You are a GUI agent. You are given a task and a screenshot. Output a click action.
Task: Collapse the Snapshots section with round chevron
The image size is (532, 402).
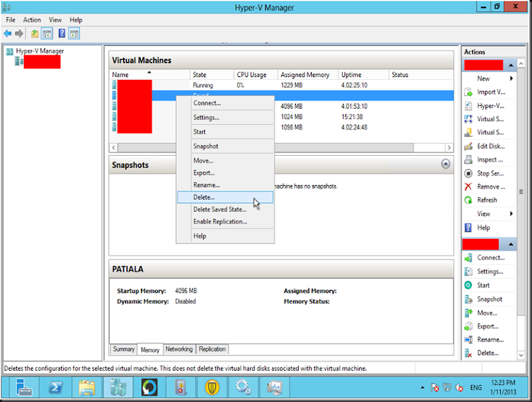[x=446, y=164]
